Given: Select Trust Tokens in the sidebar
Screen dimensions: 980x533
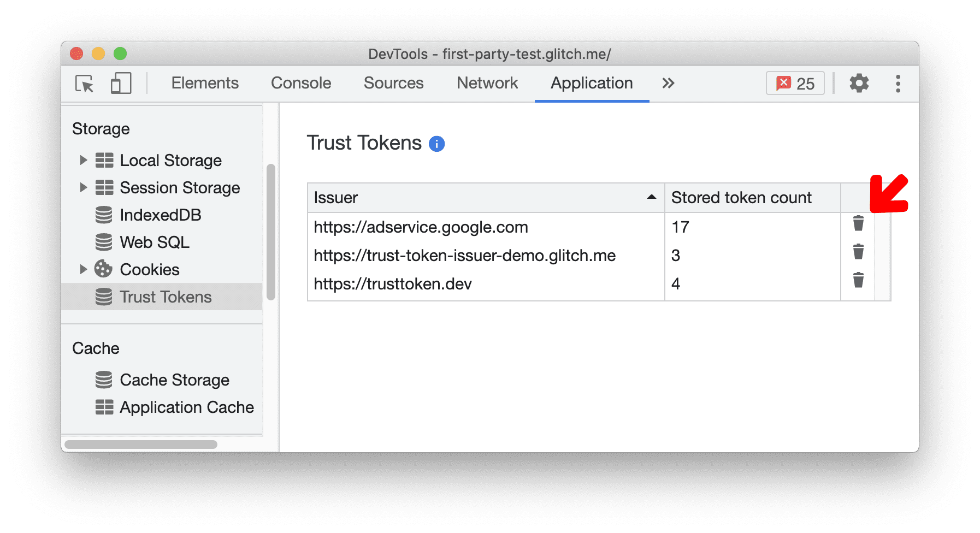Looking at the screenshot, I should pyautogui.click(x=166, y=297).
